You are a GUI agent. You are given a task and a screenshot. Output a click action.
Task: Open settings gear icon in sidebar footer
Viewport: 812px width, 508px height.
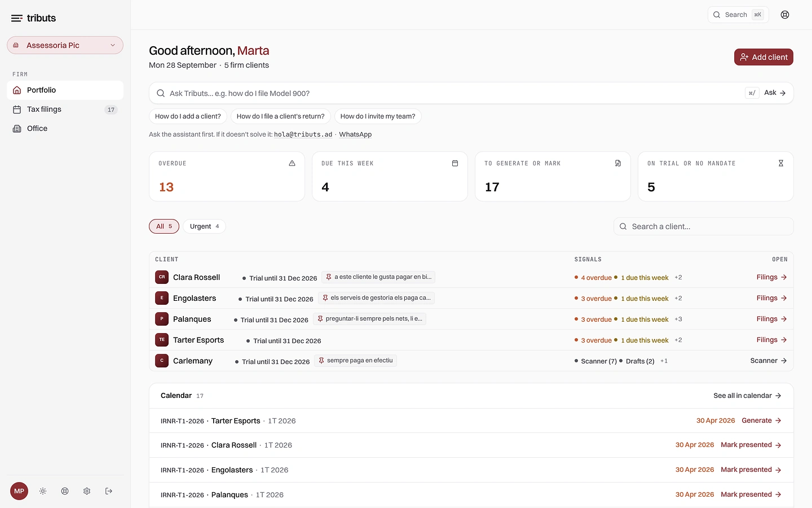pyautogui.click(x=87, y=491)
